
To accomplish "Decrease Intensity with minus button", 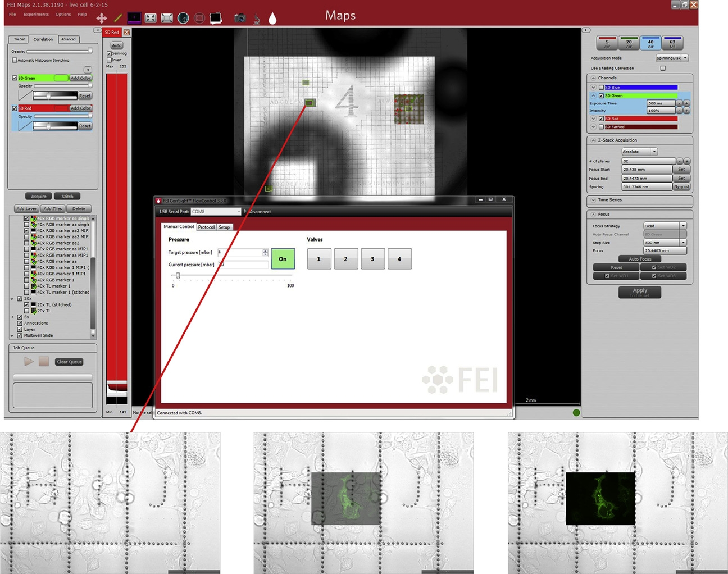I will click(679, 111).
